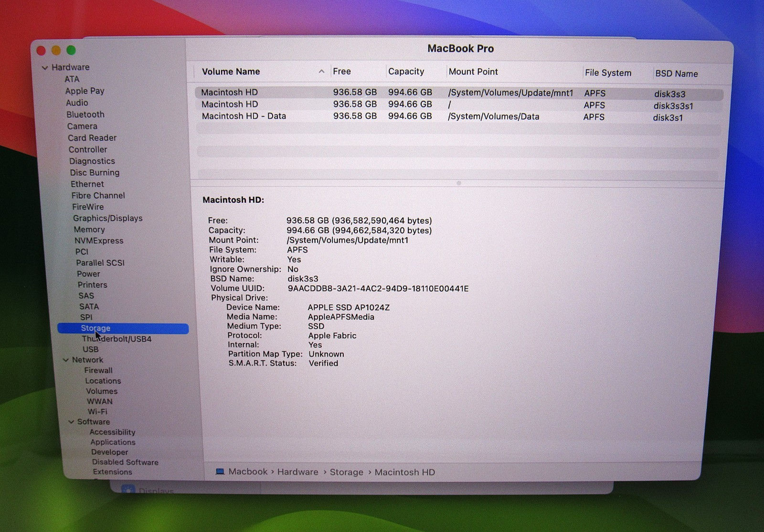This screenshot has height=532, width=764.
Task: Click the Apple Fabric protocol value
Action: (x=332, y=335)
